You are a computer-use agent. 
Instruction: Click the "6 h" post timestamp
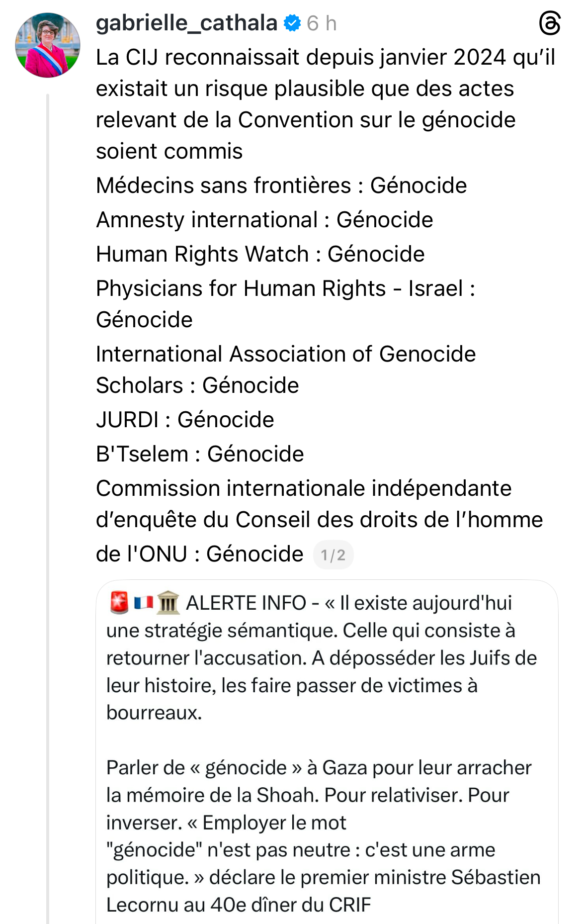click(x=322, y=23)
